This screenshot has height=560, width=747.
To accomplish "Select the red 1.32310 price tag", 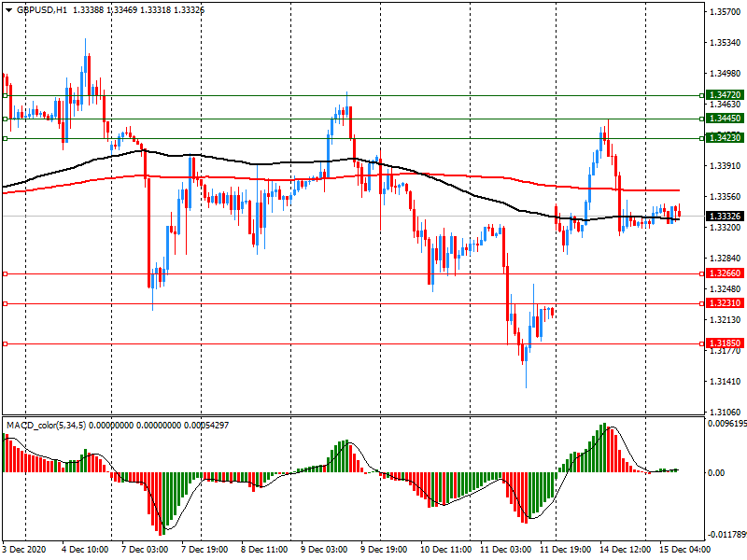I will [725, 303].
